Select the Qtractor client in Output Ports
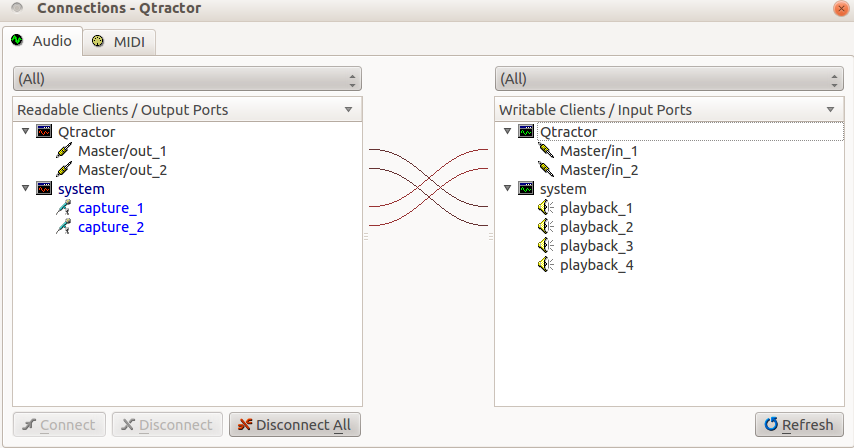 click(x=87, y=132)
